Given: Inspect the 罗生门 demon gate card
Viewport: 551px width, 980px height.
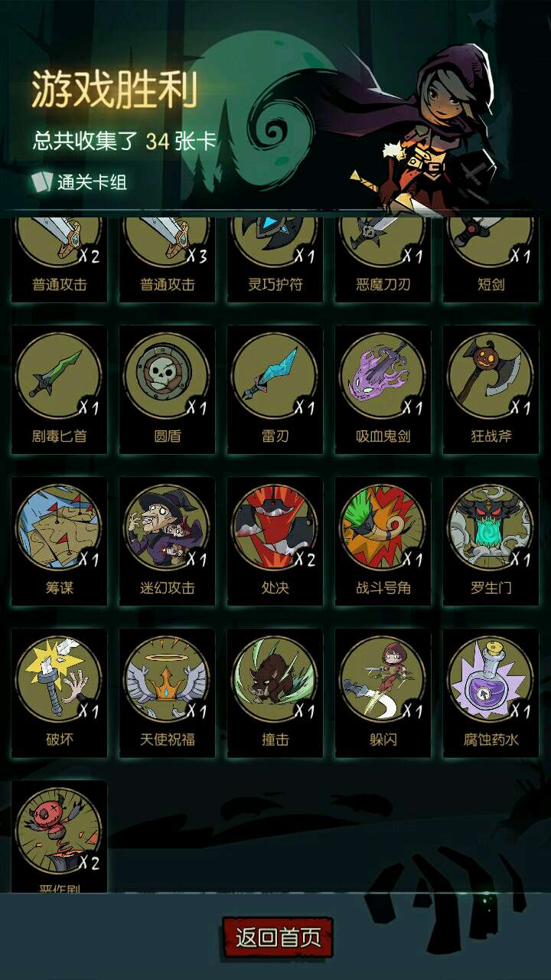Looking at the screenshot, I should tap(491, 542).
